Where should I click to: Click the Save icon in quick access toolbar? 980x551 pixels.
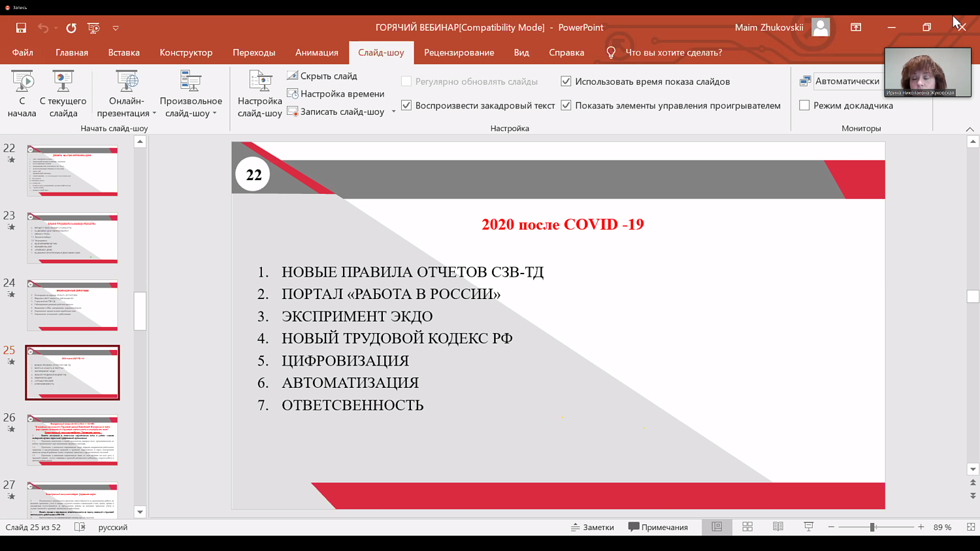21,27
